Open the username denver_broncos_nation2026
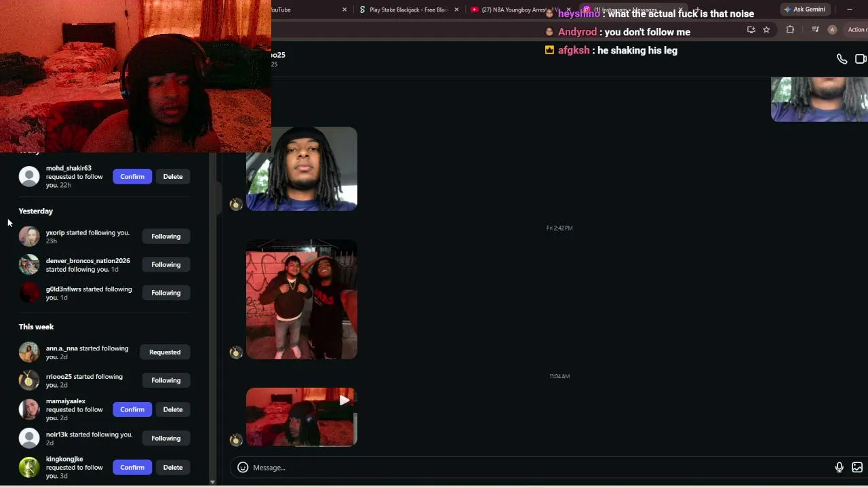This screenshot has height=488, width=868. 88,261
